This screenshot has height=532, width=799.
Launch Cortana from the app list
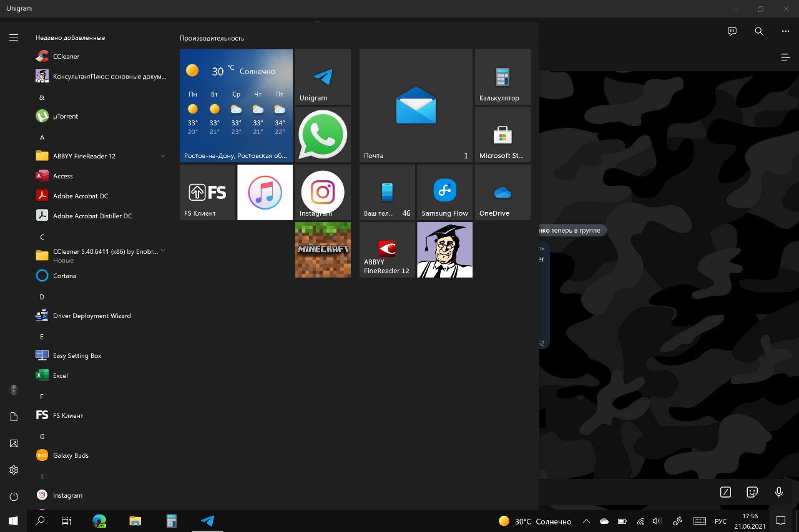click(x=100, y=276)
